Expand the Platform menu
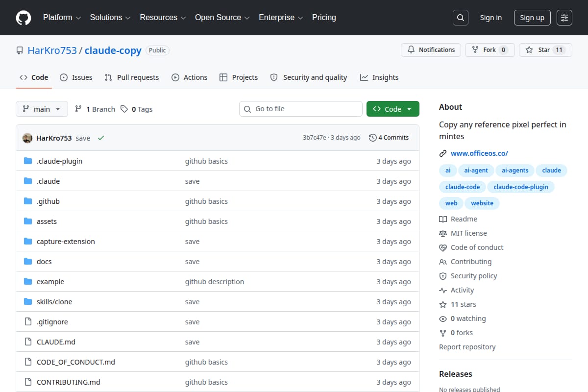 (x=61, y=18)
